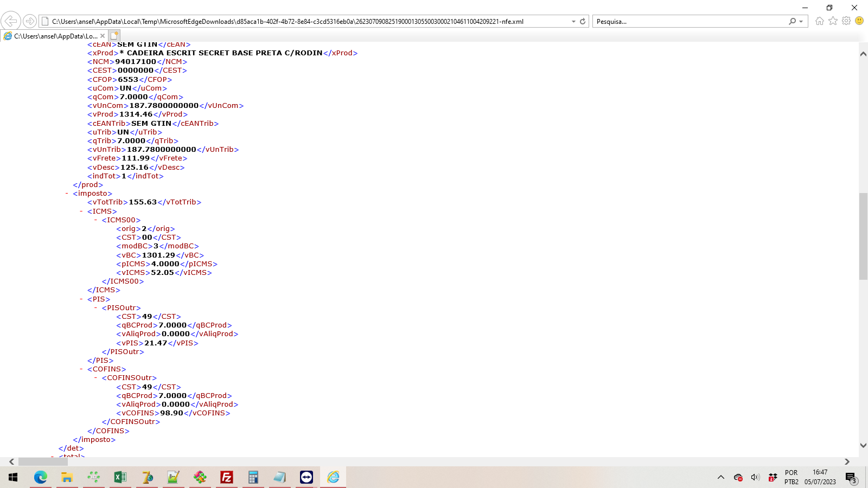This screenshot has width=868, height=488.
Task: Collapse the PISOutr element
Action: tap(96, 307)
